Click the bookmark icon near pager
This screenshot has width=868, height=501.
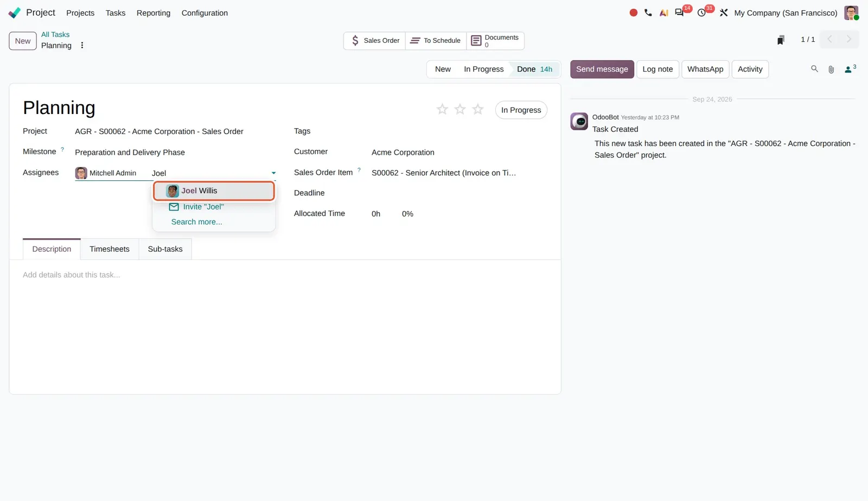(x=781, y=40)
